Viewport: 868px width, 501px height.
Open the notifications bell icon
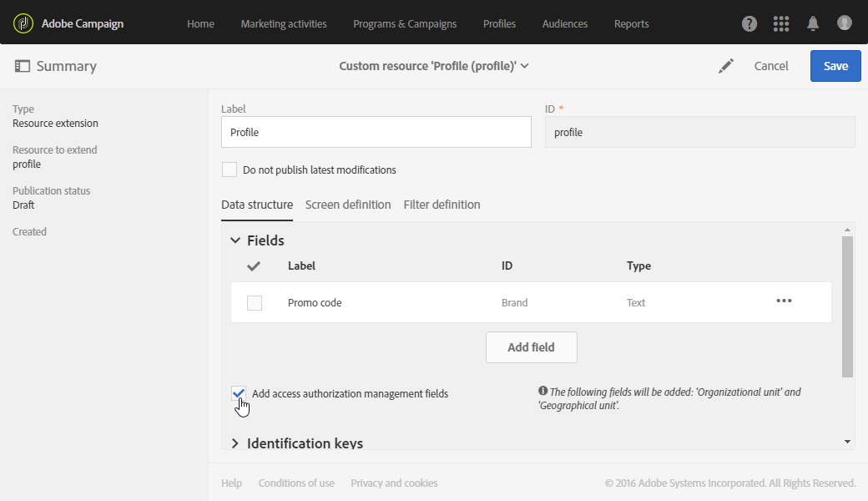tap(813, 23)
